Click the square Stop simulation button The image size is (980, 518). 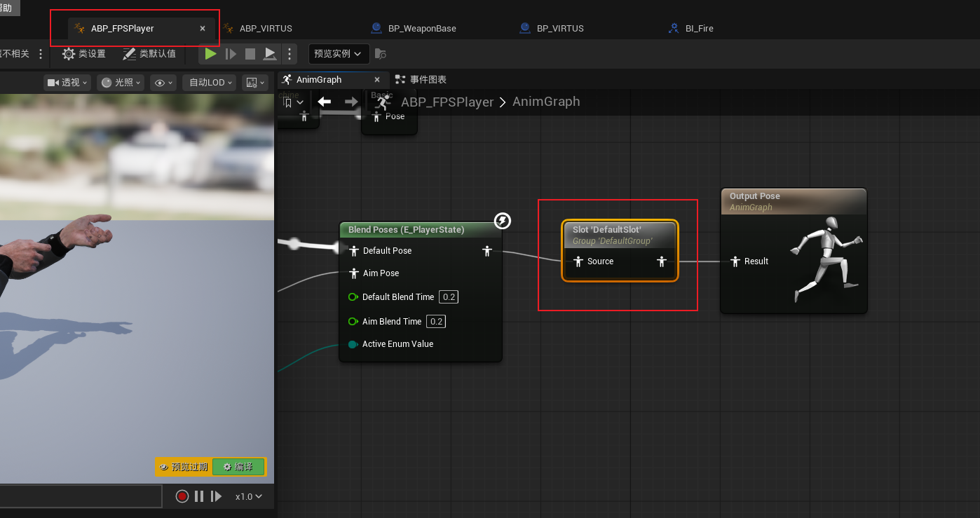coord(250,53)
